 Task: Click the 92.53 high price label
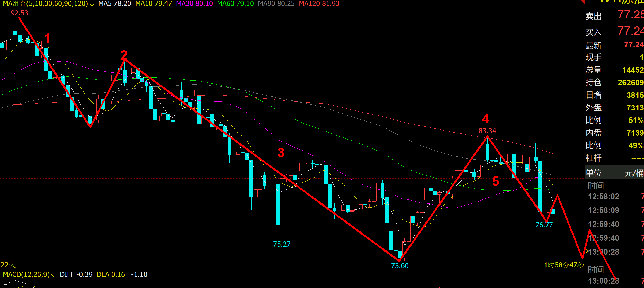click(20, 13)
